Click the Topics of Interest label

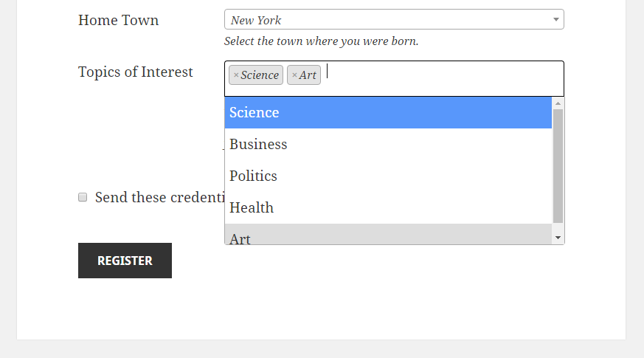[x=136, y=72]
